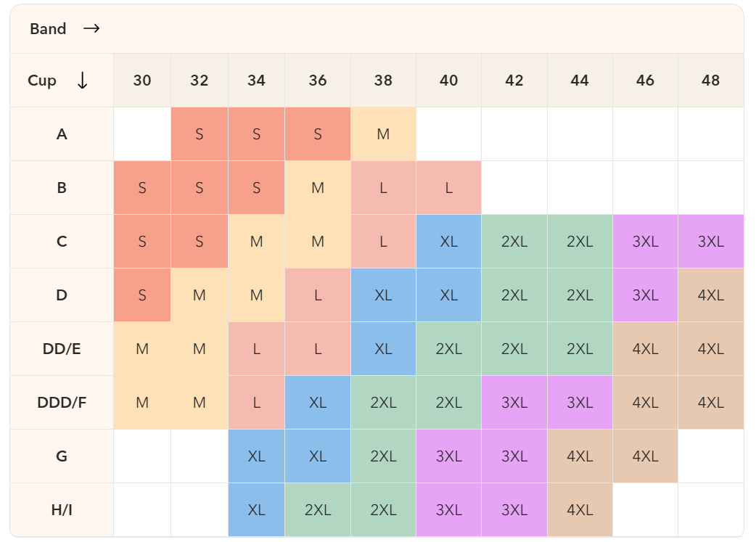
Task: Click the S cell in the D row
Action: [x=142, y=295]
